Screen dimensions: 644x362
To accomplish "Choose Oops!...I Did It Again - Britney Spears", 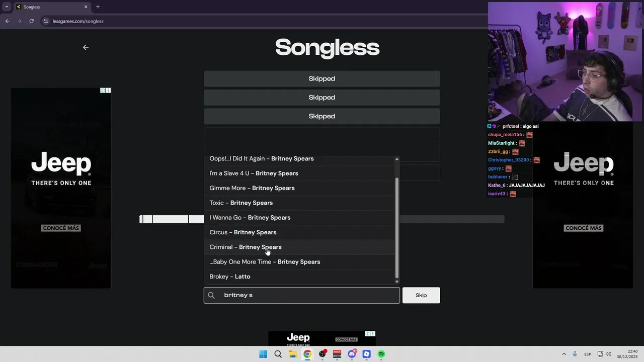I will tap(299, 159).
